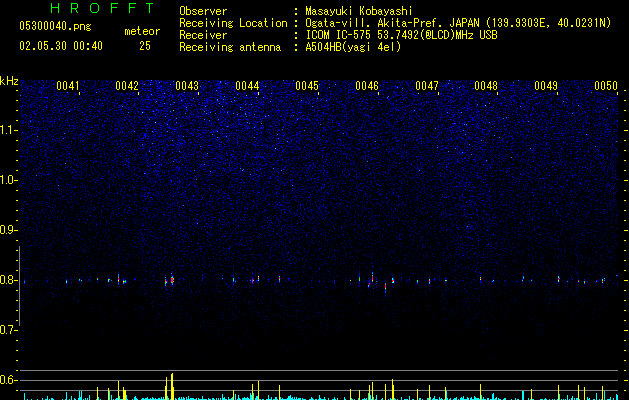The width and height of the screenshot is (629, 400).
Task: Click the 0048 time marker
Action: click(486, 86)
